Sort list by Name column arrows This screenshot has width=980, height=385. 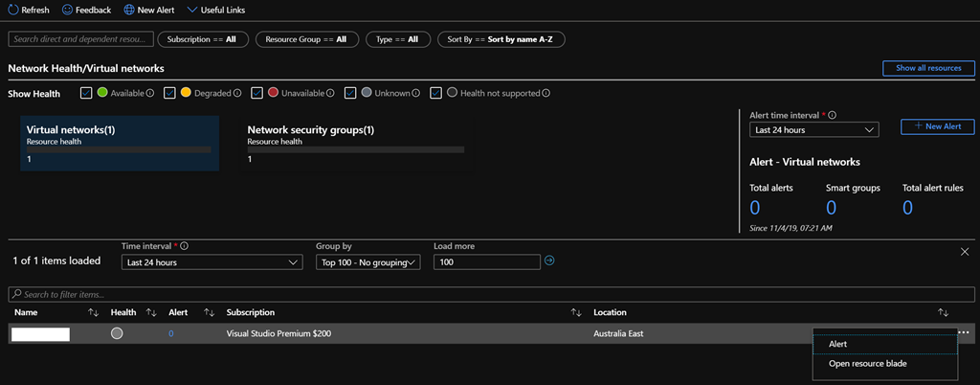pos(94,312)
